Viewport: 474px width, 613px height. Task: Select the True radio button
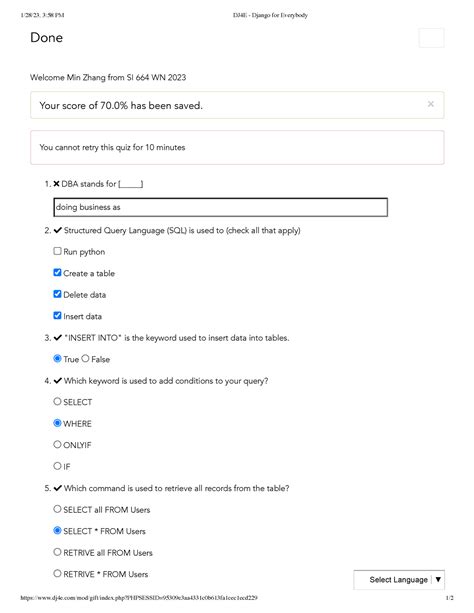click(57, 358)
